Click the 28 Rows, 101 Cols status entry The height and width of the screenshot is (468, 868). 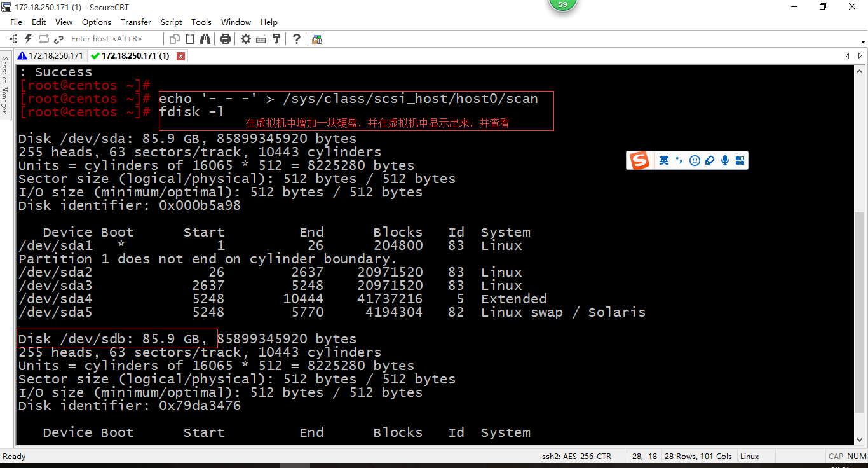(698, 457)
